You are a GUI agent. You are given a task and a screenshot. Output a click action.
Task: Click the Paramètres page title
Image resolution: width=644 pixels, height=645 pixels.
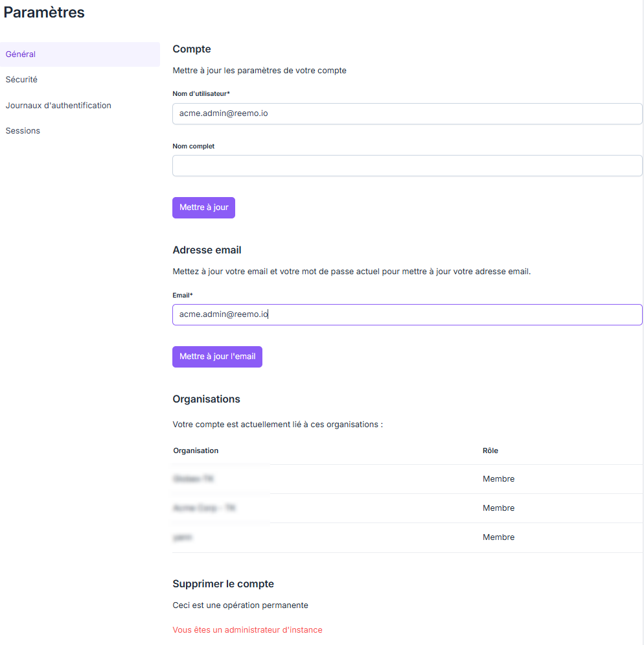click(44, 12)
